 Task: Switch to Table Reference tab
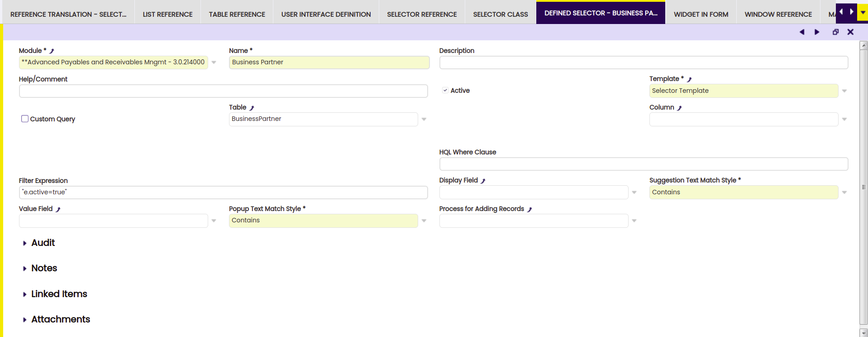(237, 14)
